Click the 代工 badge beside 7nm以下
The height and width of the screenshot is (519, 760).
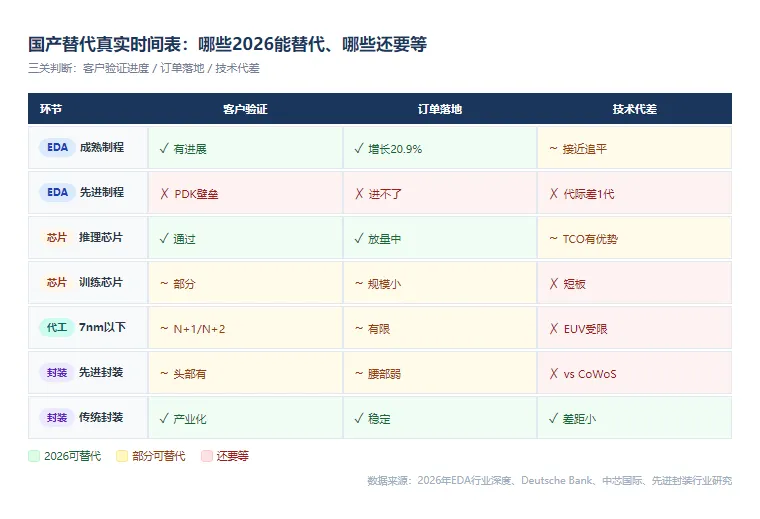tap(57, 328)
